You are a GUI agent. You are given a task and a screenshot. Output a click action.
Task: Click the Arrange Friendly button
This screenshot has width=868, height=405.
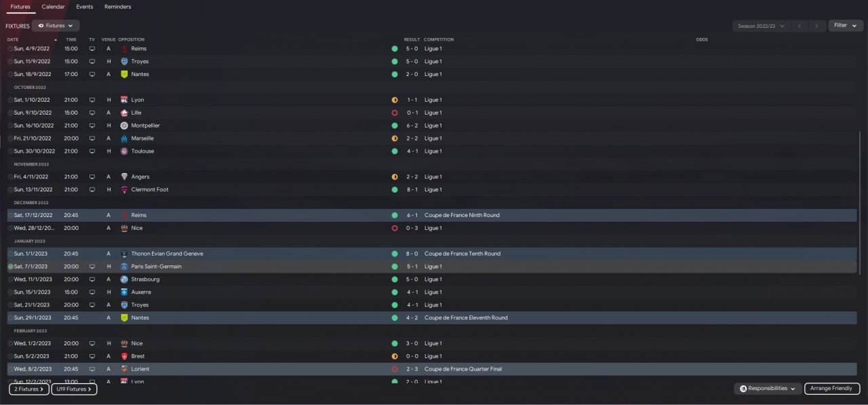[x=832, y=389]
